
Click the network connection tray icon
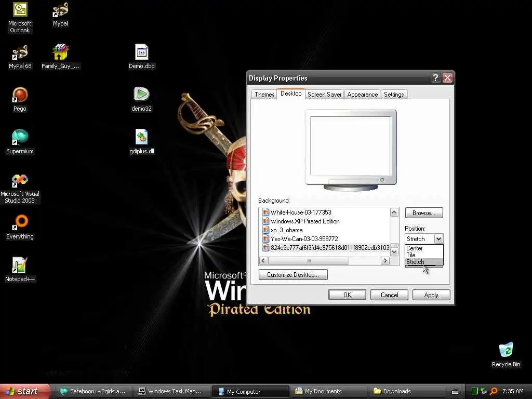click(x=484, y=391)
